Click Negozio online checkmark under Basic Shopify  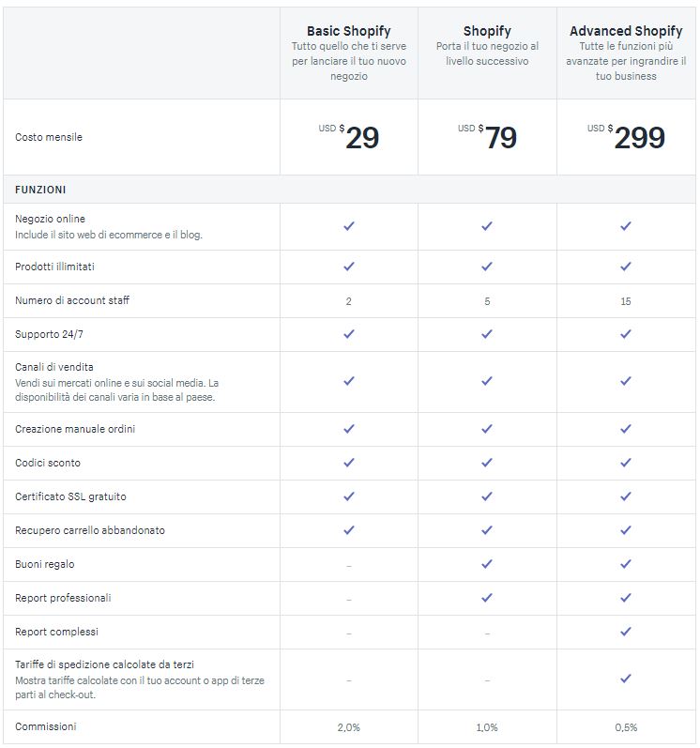[x=349, y=226]
